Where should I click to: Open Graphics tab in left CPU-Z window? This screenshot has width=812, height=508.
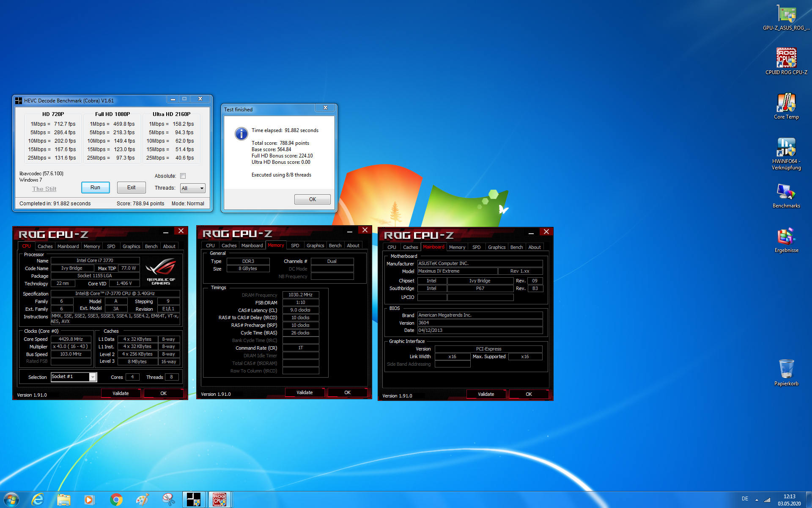(x=131, y=246)
